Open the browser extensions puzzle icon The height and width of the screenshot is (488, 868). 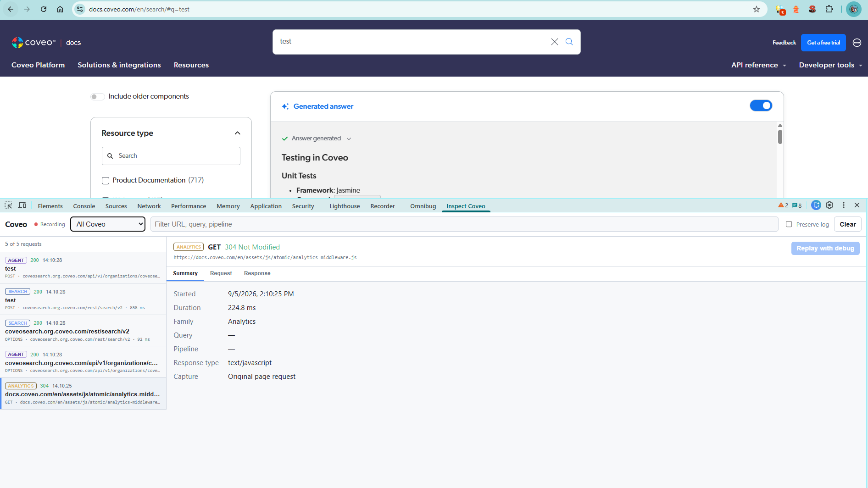click(829, 9)
